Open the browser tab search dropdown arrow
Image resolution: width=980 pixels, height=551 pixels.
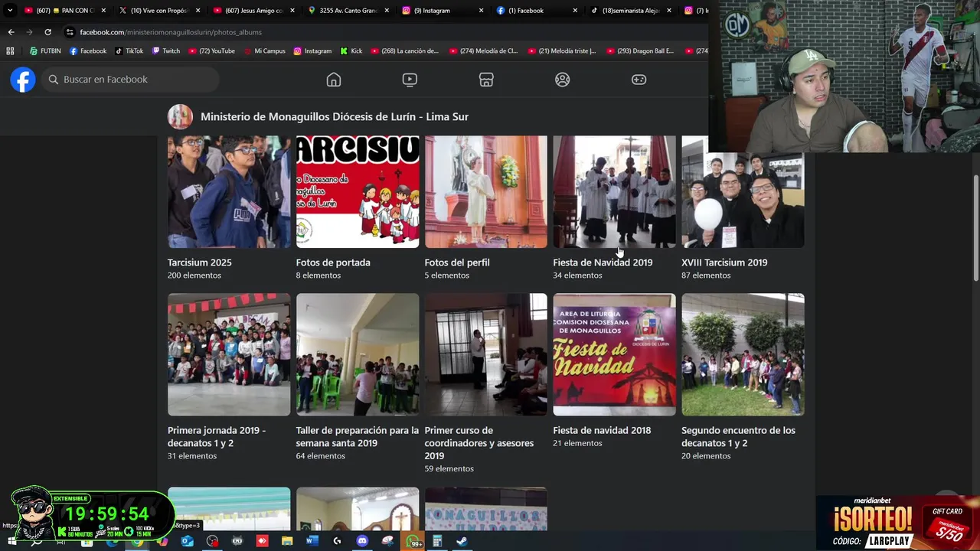pyautogui.click(x=9, y=11)
